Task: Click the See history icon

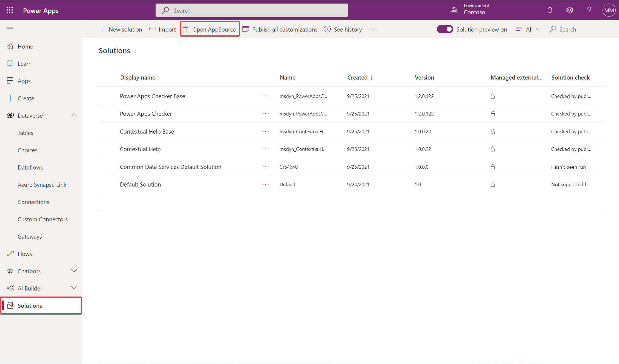Action: click(x=328, y=29)
